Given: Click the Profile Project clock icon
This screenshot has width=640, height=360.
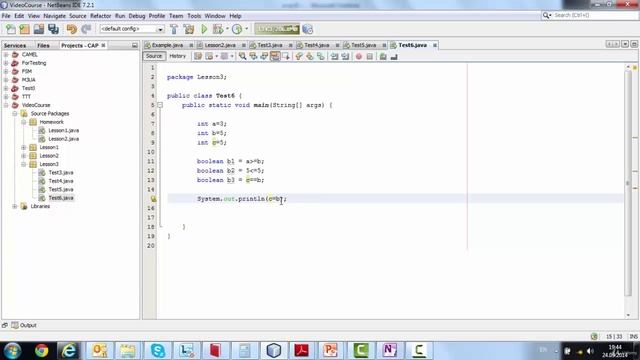Looking at the screenshot, I should pos(237,29).
